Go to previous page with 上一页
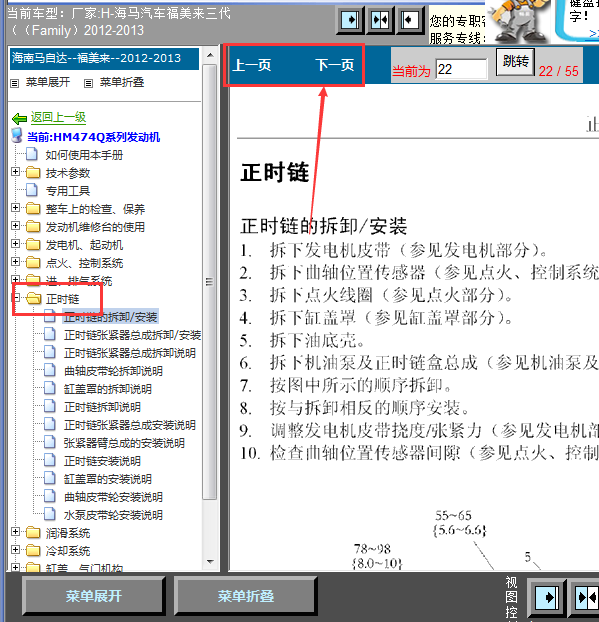599x622 pixels. 252,65
